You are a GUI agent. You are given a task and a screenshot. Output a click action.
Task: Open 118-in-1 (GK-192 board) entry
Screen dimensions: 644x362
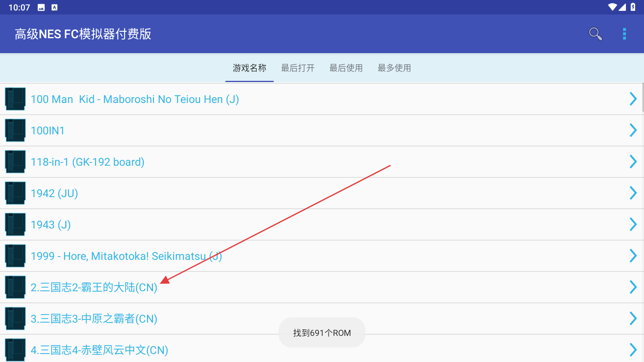[322, 162]
